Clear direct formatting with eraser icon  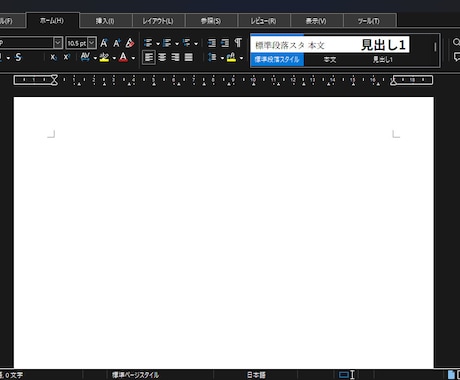tap(130, 43)
